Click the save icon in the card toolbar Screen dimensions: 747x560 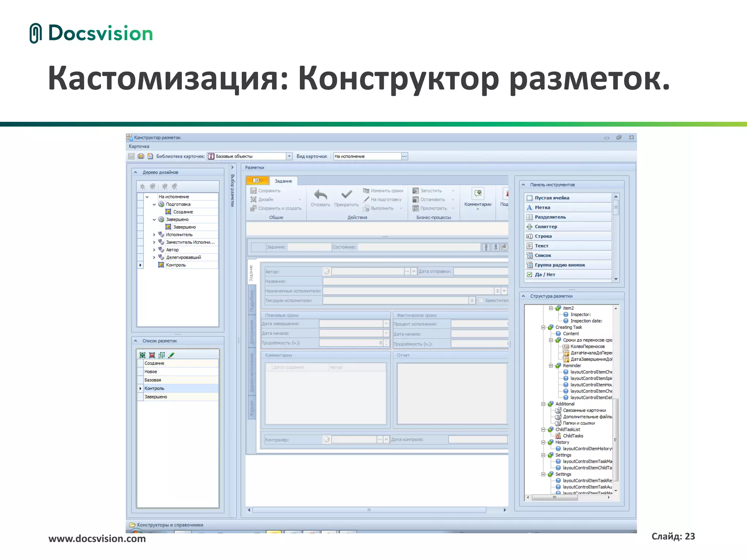[131, 156]
